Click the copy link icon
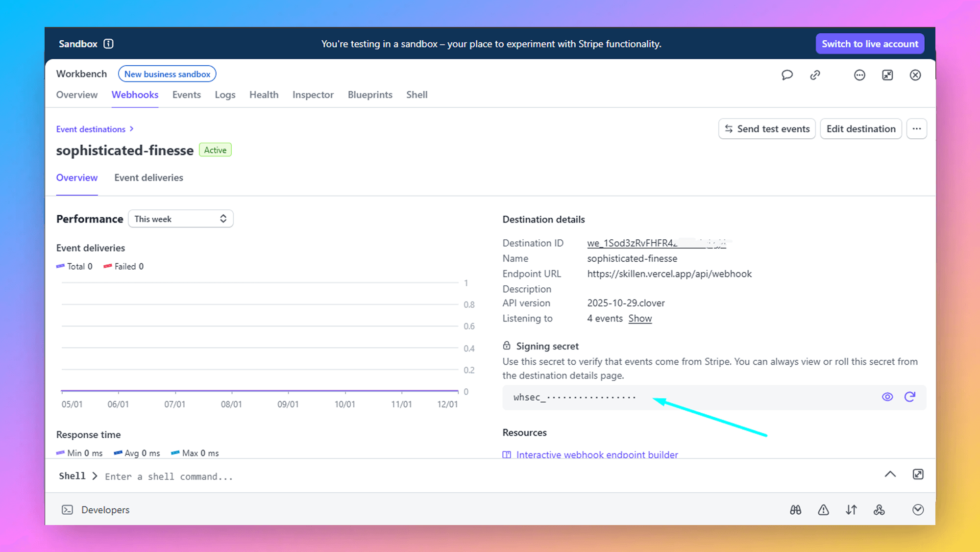Image resolution: width=980 pixels, height=552 pixels. click(x=815, y=75)
